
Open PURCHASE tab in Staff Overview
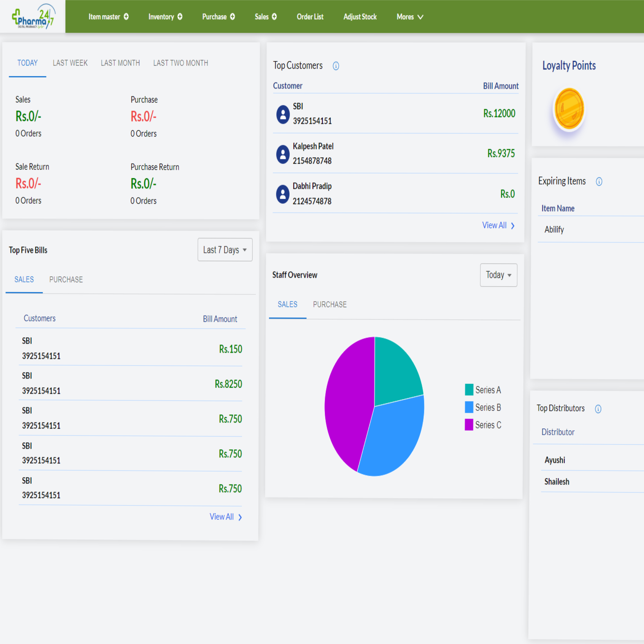330,304
